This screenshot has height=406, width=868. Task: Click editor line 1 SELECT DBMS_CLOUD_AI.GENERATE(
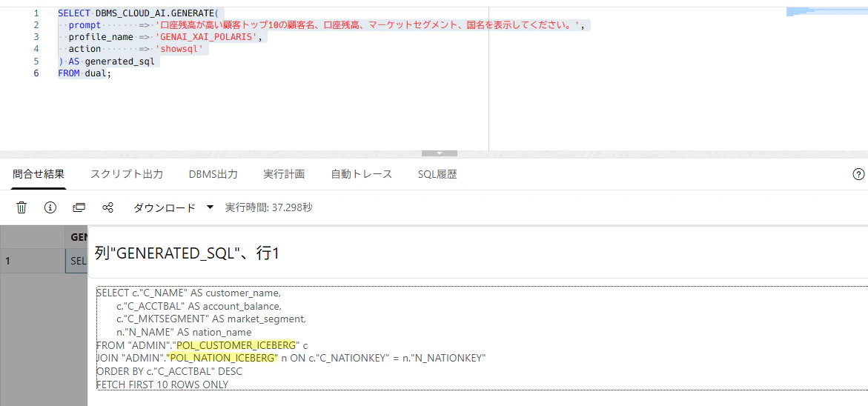139,13
